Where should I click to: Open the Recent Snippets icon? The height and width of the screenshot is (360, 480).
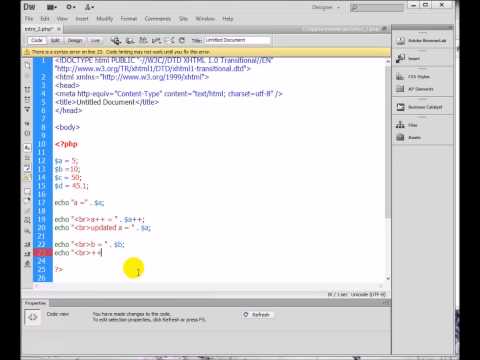pyautogui.click(x=28, y=220)
